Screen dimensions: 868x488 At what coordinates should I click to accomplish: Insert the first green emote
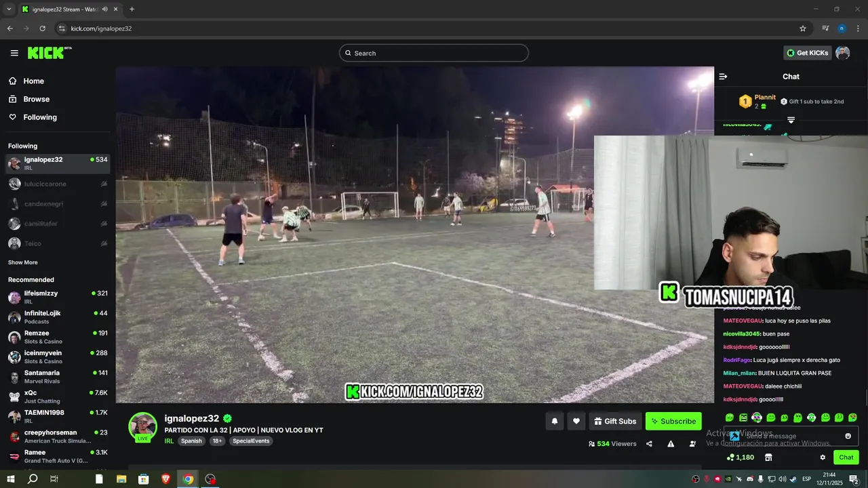(x=730, y=418)
